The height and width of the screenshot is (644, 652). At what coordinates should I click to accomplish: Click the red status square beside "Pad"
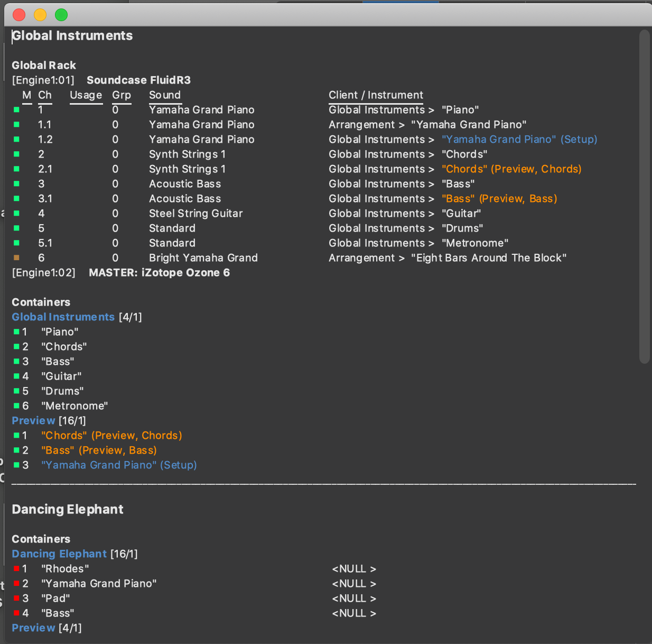[x=16, y=599]
